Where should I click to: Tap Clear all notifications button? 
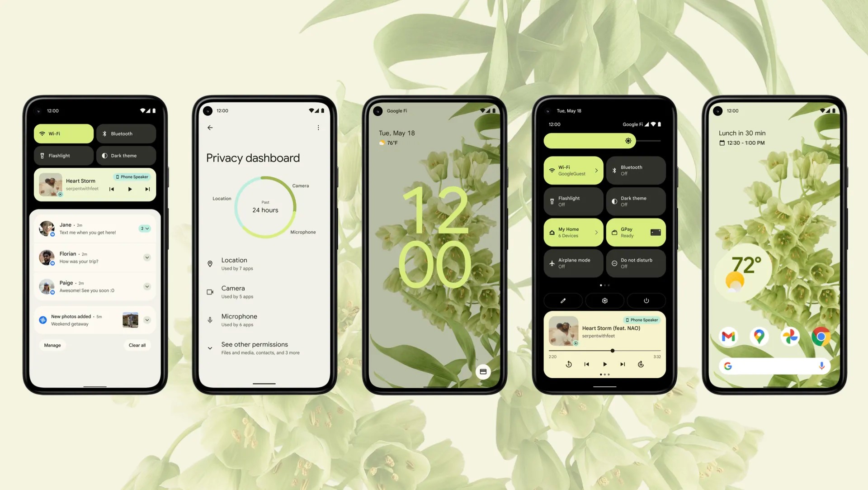pyautogui.click(x=137, y=345)
